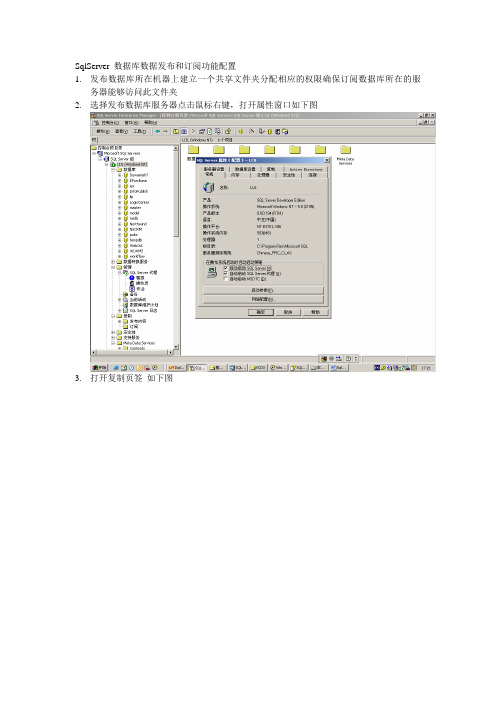Expand the NXCRM database node
This screenshot has height=702, width=496.
click(x=120, y=229)
